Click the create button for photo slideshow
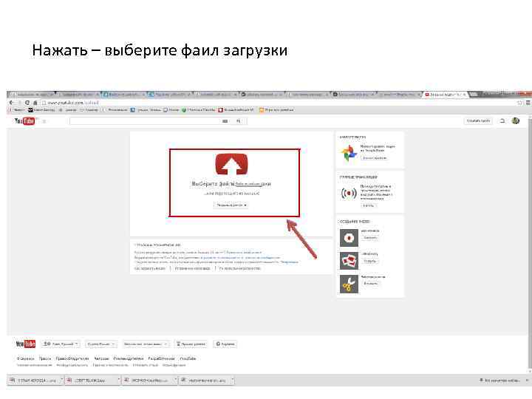Image resolution: width=532 pixels, height=399 pixels. click(370, 262)
